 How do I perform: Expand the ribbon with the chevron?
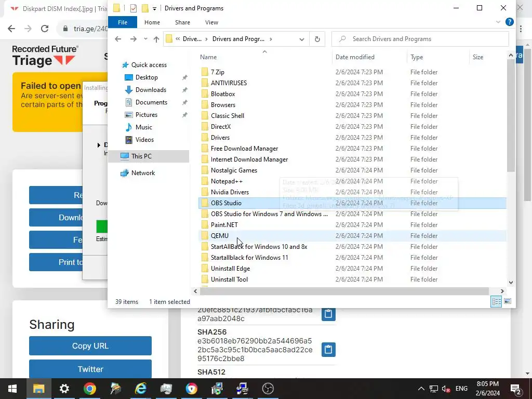498,22
